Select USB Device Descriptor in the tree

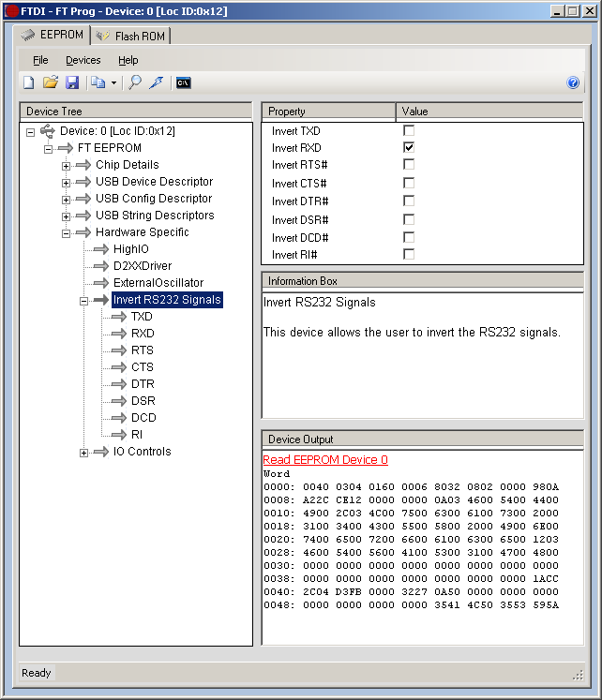pyautogui.click(x=154, y=182)
